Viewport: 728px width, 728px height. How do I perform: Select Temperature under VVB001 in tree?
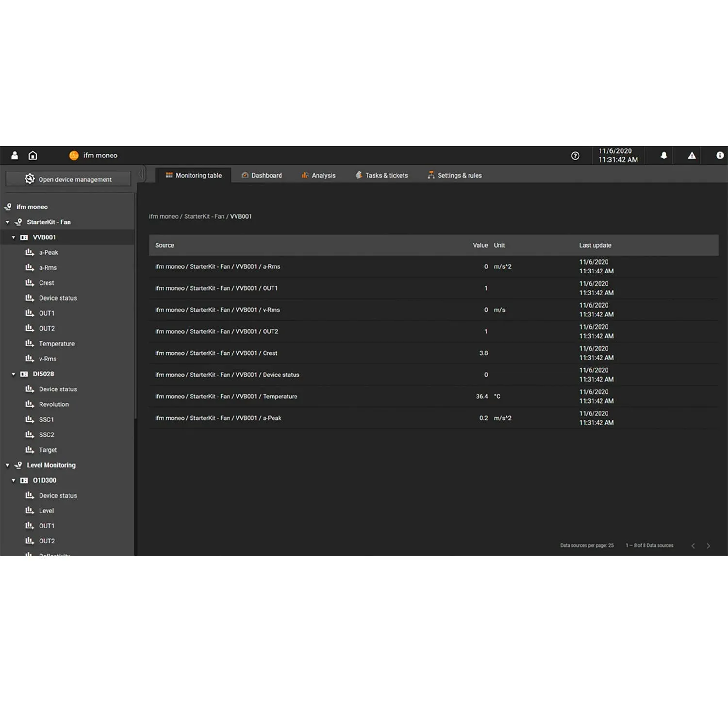(57, 344)
